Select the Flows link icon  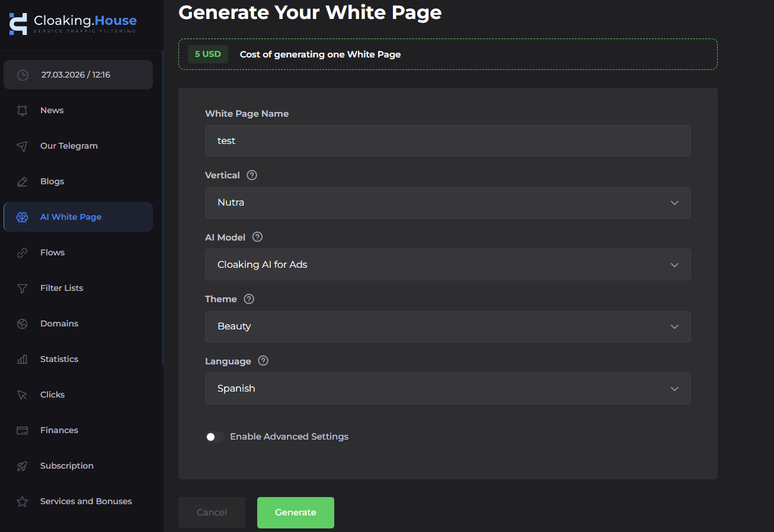22,252
